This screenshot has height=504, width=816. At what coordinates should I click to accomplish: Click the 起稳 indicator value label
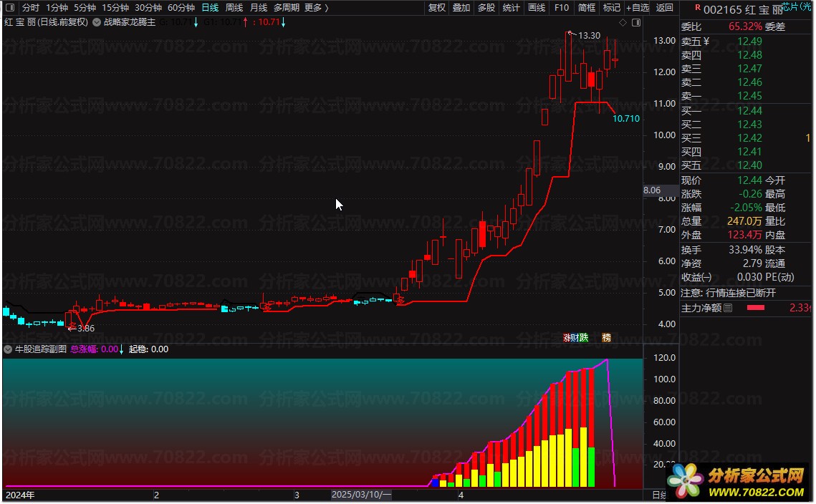click(x=148, y=349)
